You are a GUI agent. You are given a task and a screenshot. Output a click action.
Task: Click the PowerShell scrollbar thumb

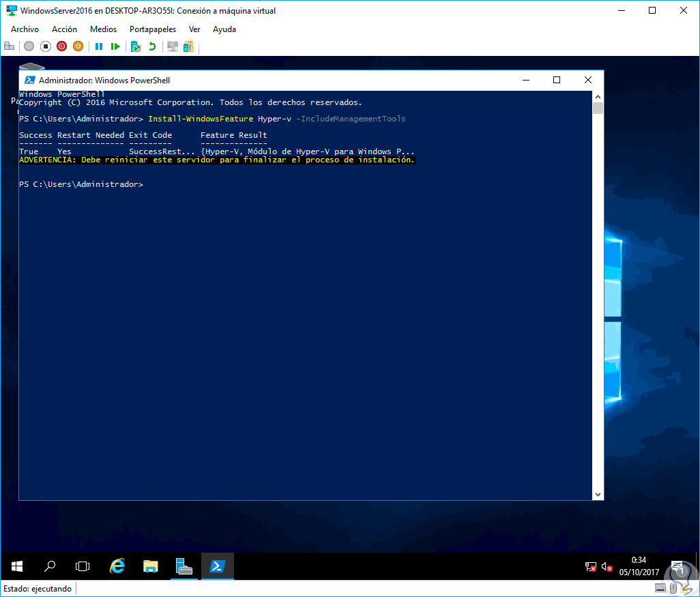pyautogui.click(x=598, y=108)
